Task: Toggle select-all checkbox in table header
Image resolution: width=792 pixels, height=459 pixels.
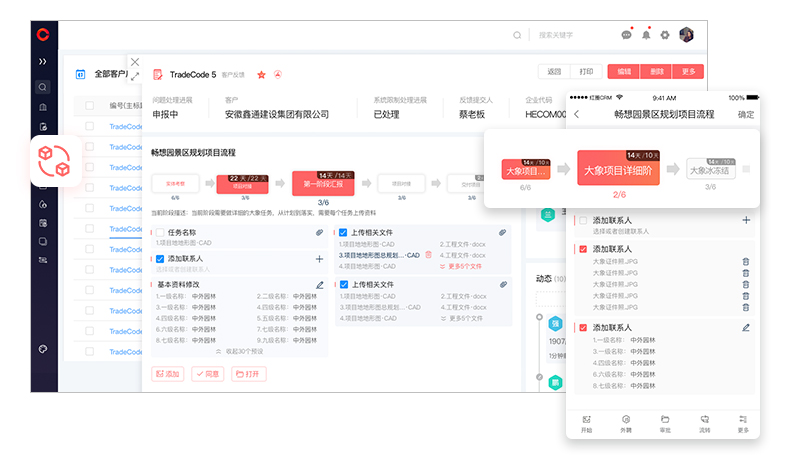Action: pyautogui.click(x=89, y=104)
